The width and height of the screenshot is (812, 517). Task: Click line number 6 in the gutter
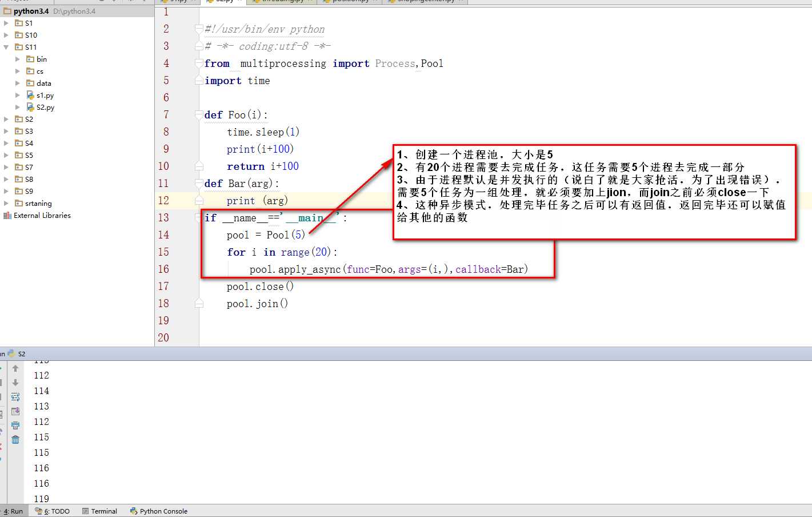[166, 97]
